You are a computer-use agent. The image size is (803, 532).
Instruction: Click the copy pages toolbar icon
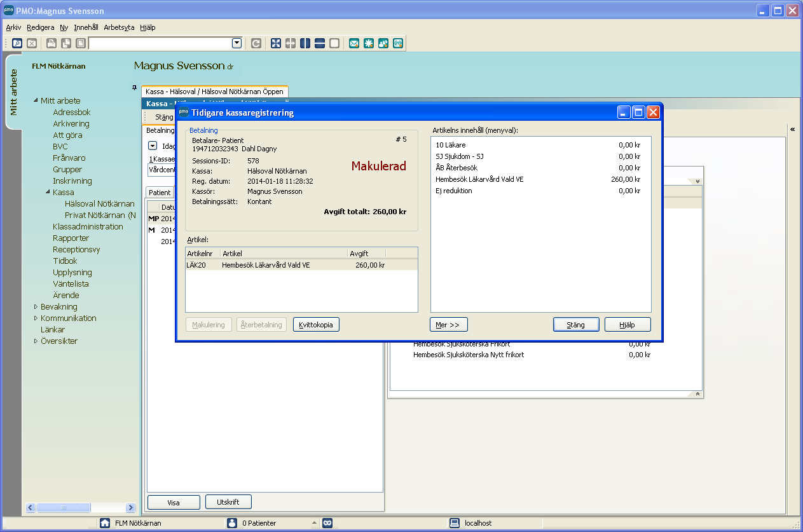point(66,43)
